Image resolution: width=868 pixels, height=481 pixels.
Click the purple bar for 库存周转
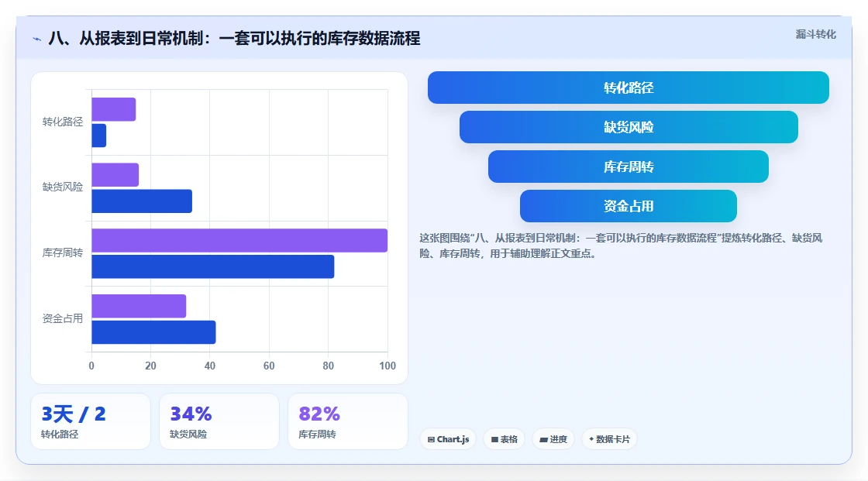tap(239, 240)
